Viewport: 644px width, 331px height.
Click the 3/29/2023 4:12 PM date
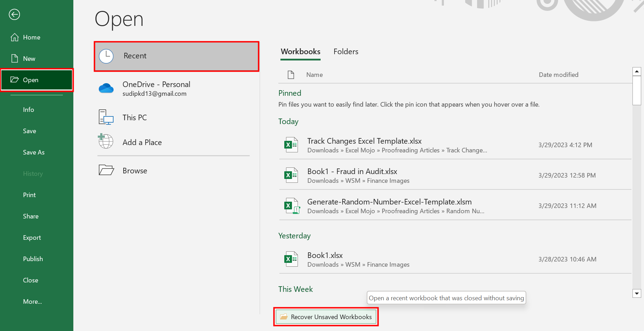pyautogui.click(x=565, y=145)
